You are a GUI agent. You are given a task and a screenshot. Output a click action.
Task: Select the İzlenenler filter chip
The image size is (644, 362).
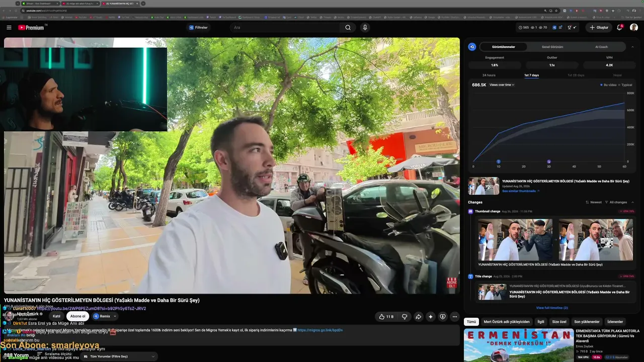coord(615,322)
